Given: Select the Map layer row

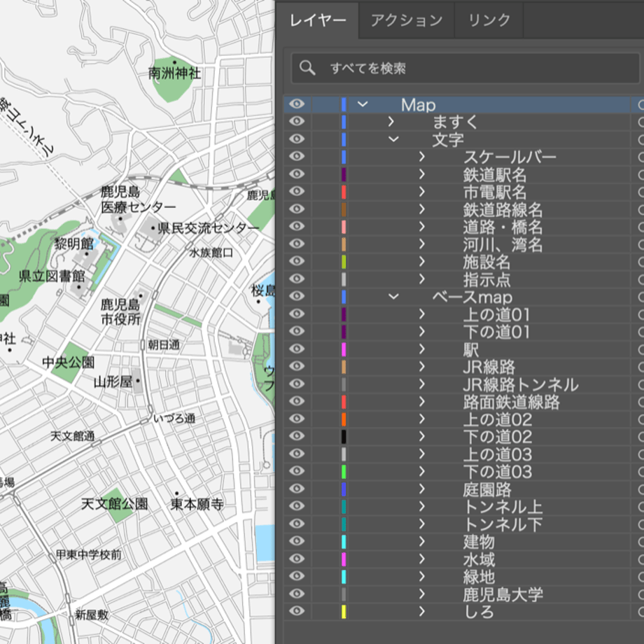Looking at the screenshot, I should (463, 104).
